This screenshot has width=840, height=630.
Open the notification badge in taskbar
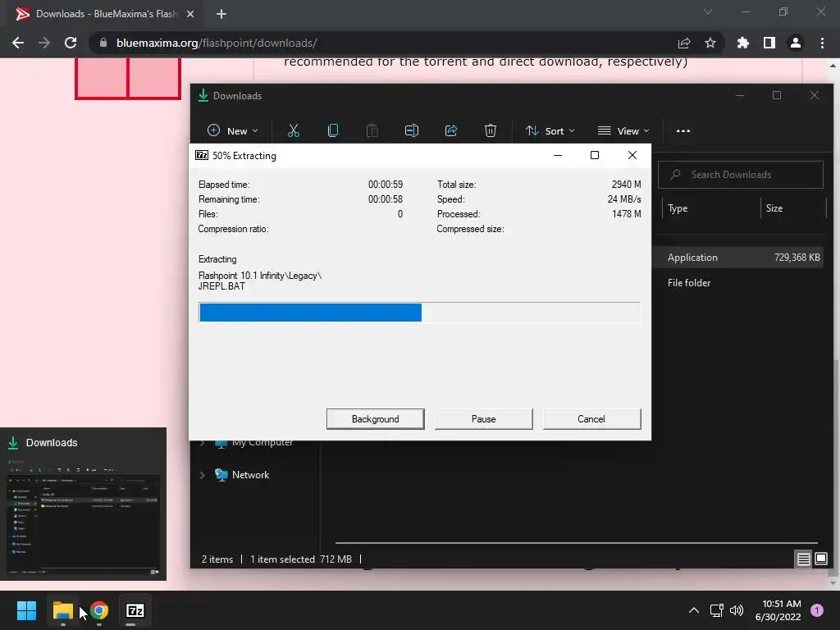tap(817, 610)
